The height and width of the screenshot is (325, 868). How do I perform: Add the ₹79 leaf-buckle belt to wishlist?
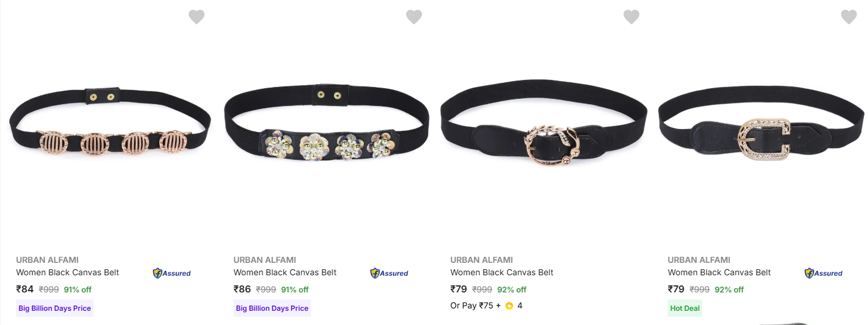coord(632,17)
